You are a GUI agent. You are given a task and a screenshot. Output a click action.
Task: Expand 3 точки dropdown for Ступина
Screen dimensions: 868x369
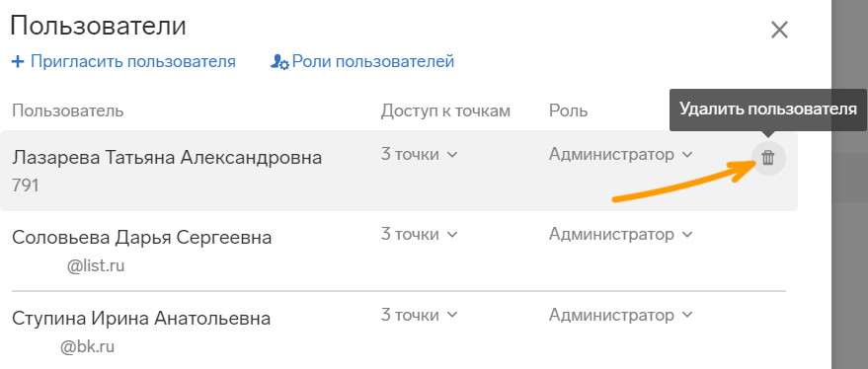(x=420, y=316)
